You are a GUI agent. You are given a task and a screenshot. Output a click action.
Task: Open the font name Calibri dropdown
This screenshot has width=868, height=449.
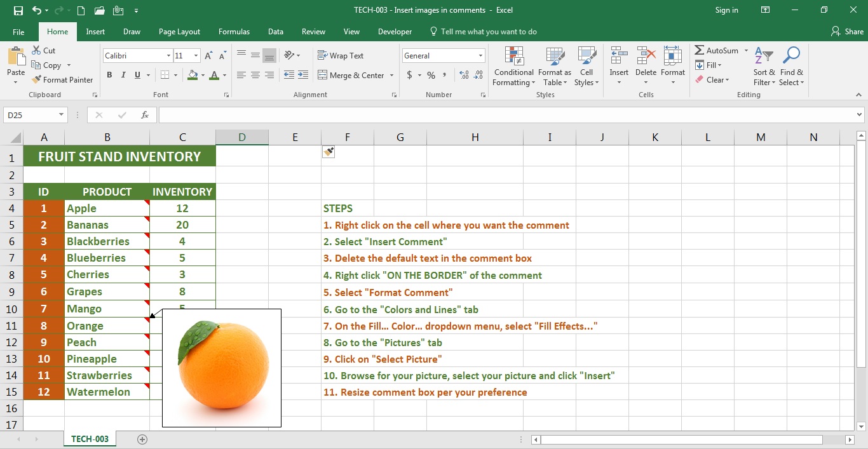pyautogui.click(x=168, y=56)
